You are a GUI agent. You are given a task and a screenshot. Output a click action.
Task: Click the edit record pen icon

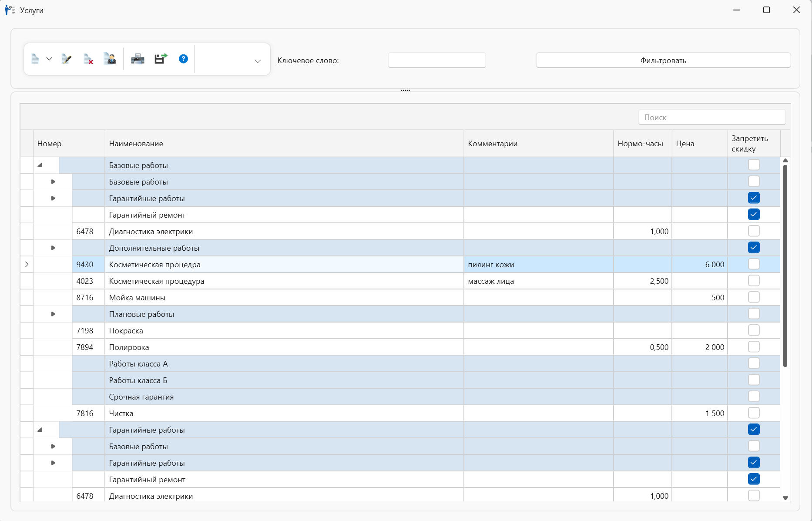pos(67,59)
